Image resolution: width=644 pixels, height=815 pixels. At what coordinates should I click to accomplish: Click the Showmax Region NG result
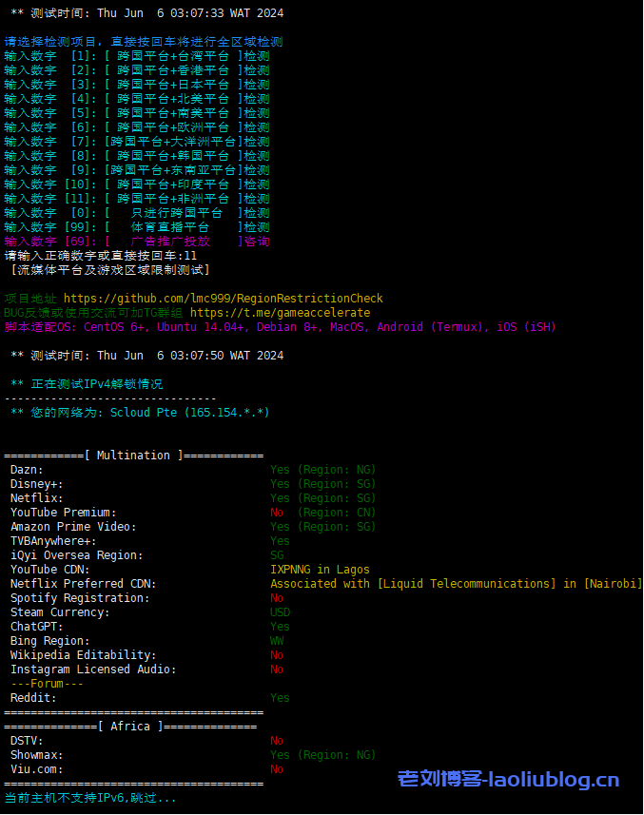(x=322, y=755)
